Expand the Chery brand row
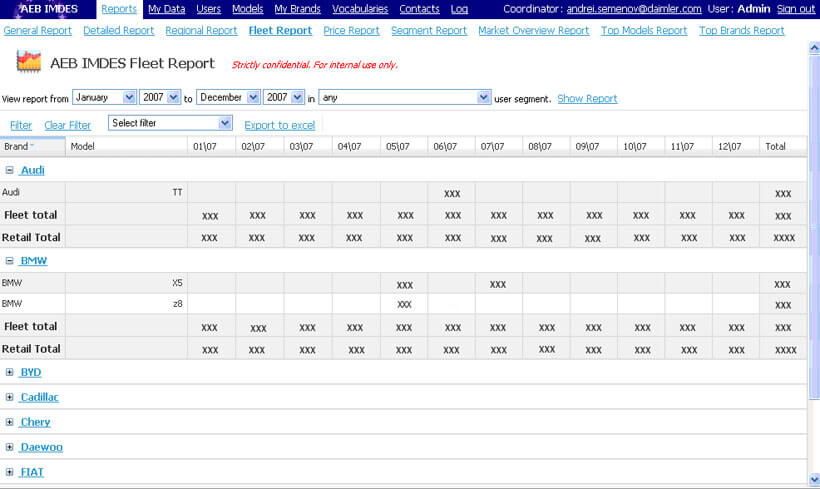 [x=10, y=422]
